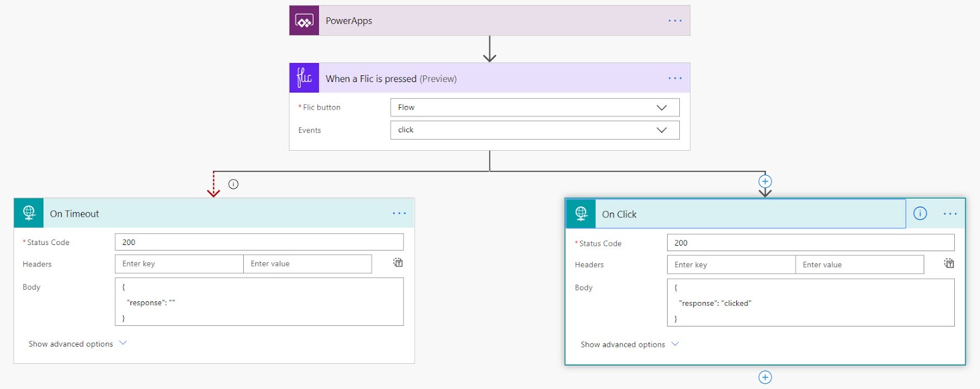This screenshot has width=980, height=389.
Task: Open the Flic step ellipsis menu
Action: tap(675, 78)
